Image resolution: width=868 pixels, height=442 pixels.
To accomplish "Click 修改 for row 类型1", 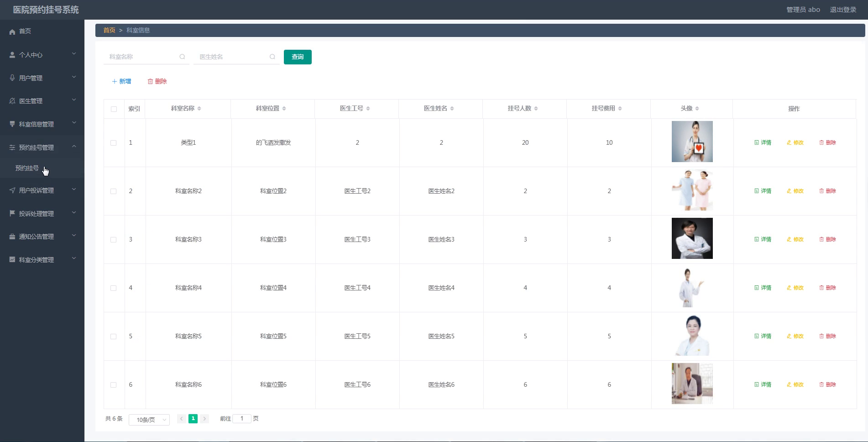I will tap(795, 142).
